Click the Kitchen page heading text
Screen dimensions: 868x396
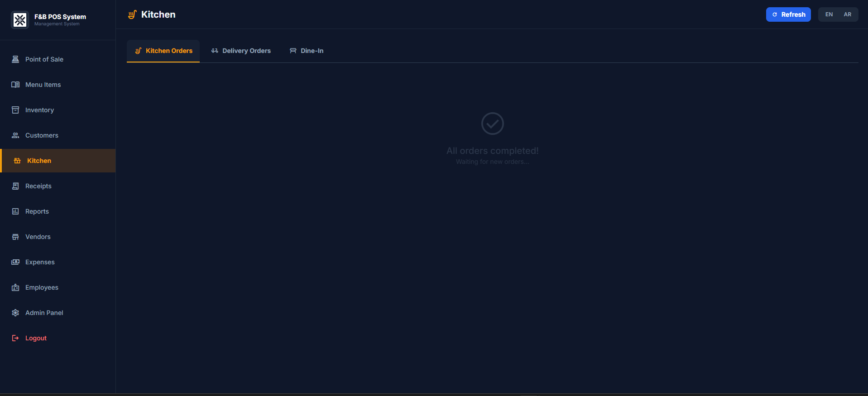[158, 14]
